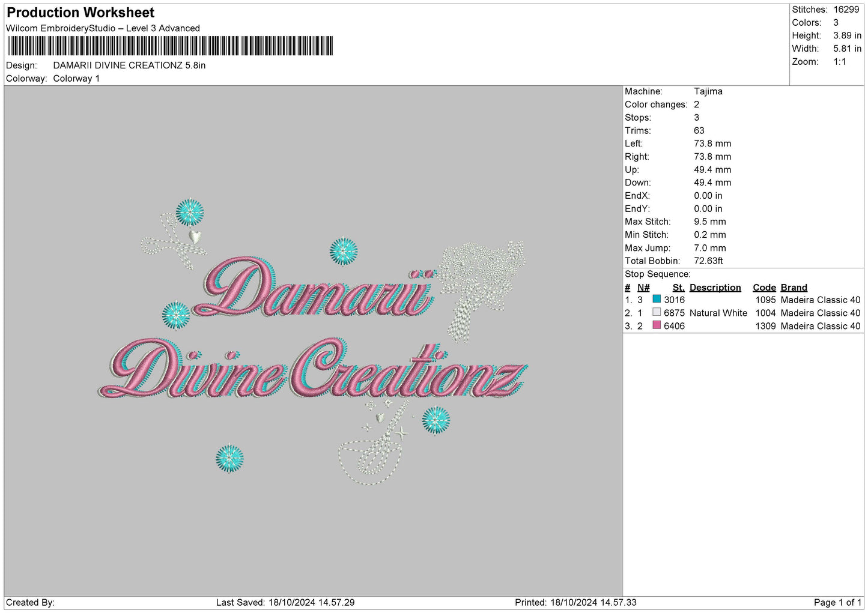Click the Max Stitch value '9.5 mm'

pos(710,222)
